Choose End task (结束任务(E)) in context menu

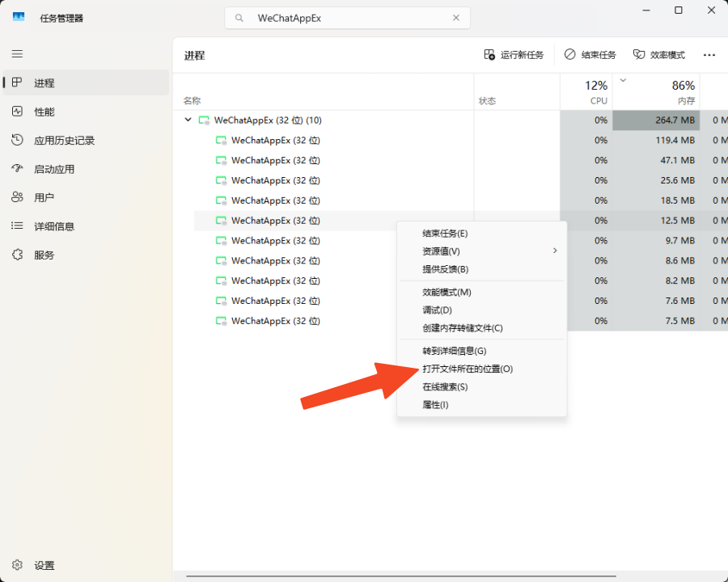point(482,234)
